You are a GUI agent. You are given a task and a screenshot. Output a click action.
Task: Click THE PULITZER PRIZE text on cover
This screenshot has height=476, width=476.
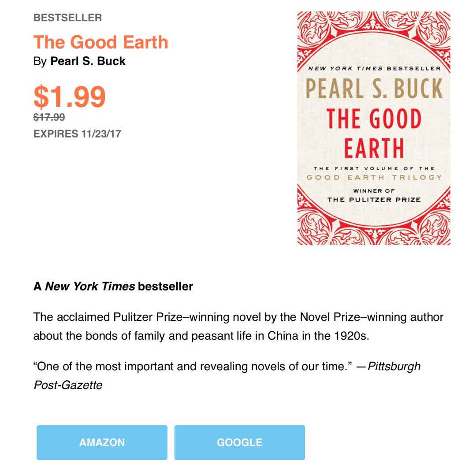[374, 200]
